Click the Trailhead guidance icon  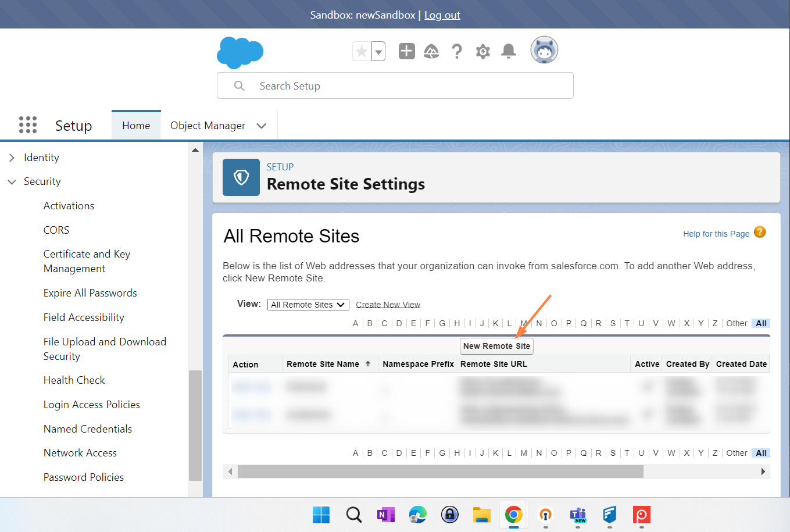[x=431, y=52]
